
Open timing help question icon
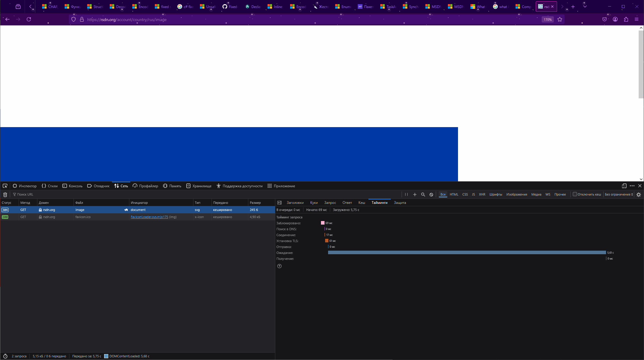click(x=279, y=266)
